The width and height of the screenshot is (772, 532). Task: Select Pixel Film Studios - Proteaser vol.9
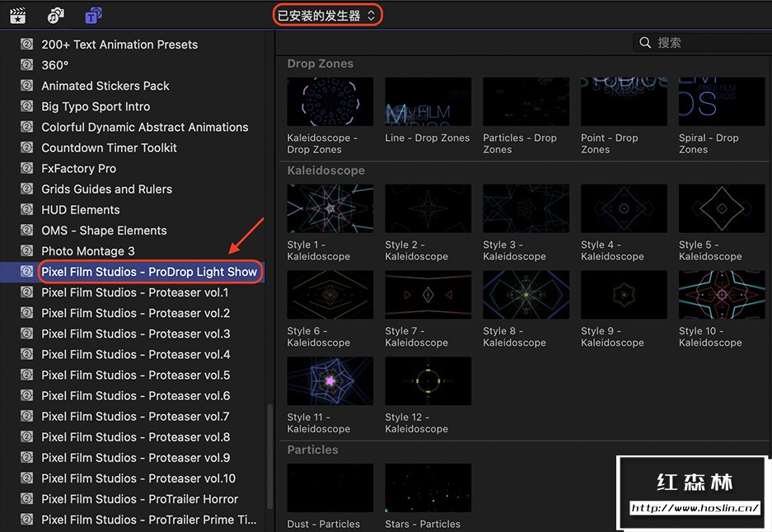pyautogui.click(x=136, y=458)
